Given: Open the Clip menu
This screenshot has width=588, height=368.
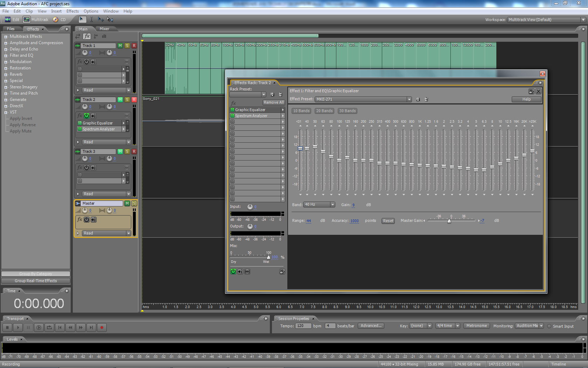Looking at the screenshot, I should click(x=29, y=11).
